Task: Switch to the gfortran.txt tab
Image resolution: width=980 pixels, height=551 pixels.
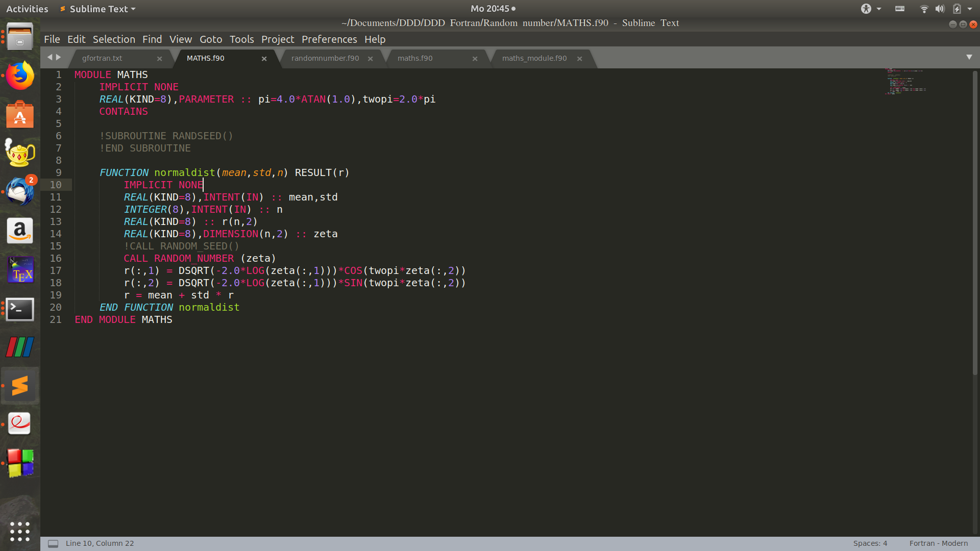Action: (102, 59)
